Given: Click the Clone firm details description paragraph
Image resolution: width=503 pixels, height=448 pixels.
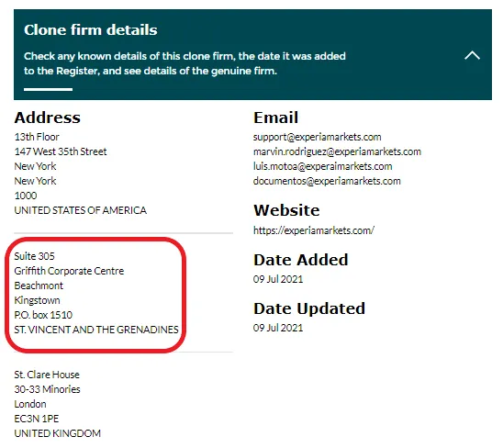Looking at the screenshot, I should (x=184, y=63).
